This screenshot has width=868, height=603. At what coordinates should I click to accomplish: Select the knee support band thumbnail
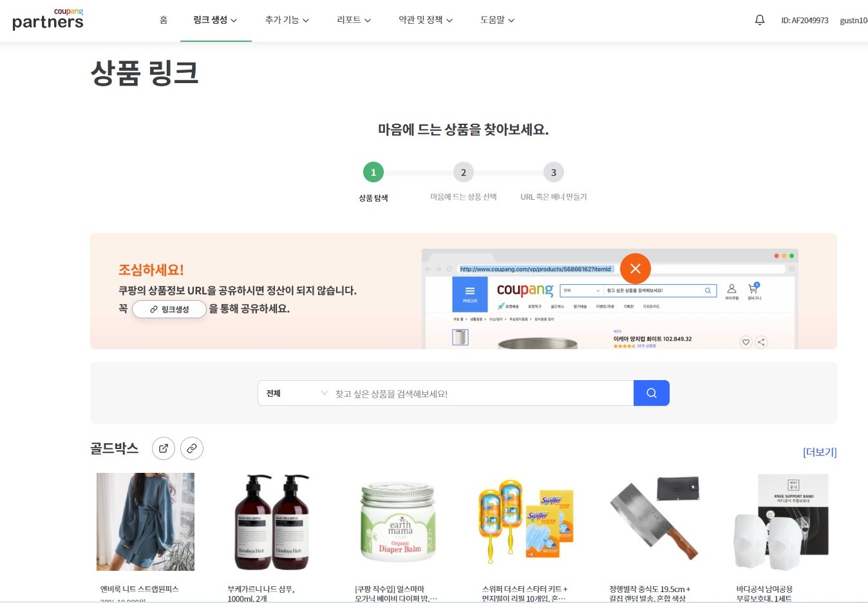pyautogui.click(x=781, y=522)
